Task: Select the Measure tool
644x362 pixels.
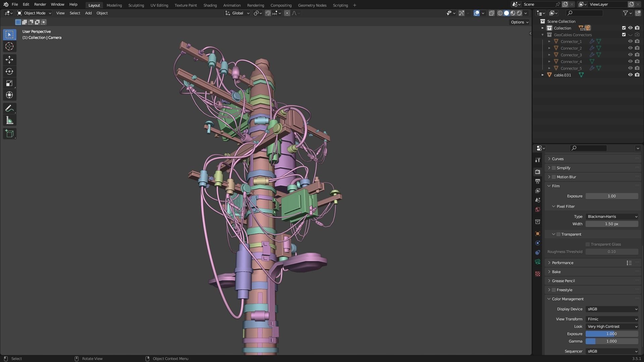Action: (9, 121)
